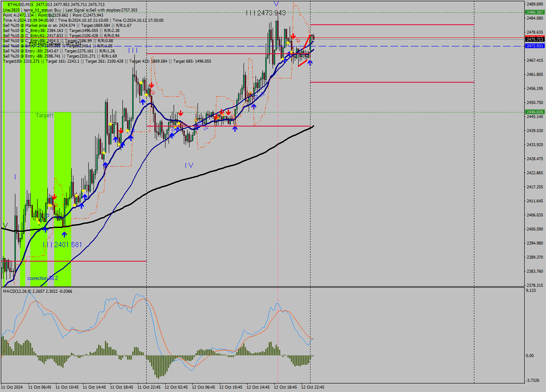Click the '12 Oct 10:45' time axis label
Screen dimensions: 546x392
[231, 387]
